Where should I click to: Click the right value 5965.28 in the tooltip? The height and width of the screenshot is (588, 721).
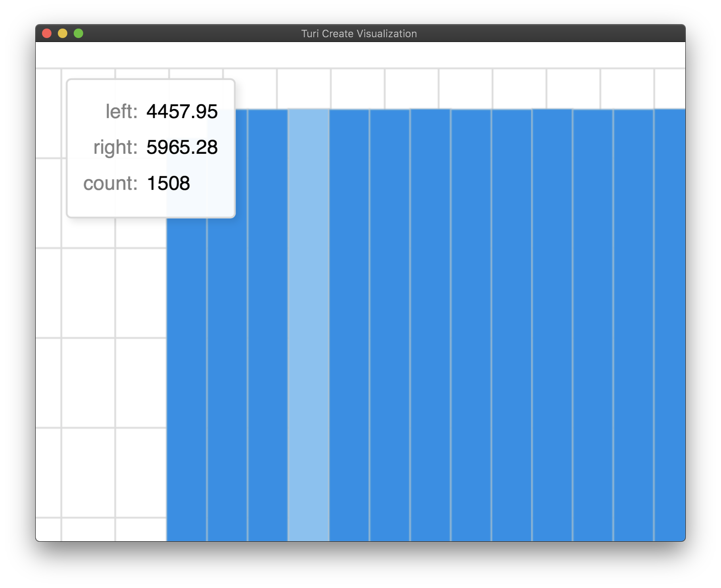pyautogui.click(x=181, y=147)
